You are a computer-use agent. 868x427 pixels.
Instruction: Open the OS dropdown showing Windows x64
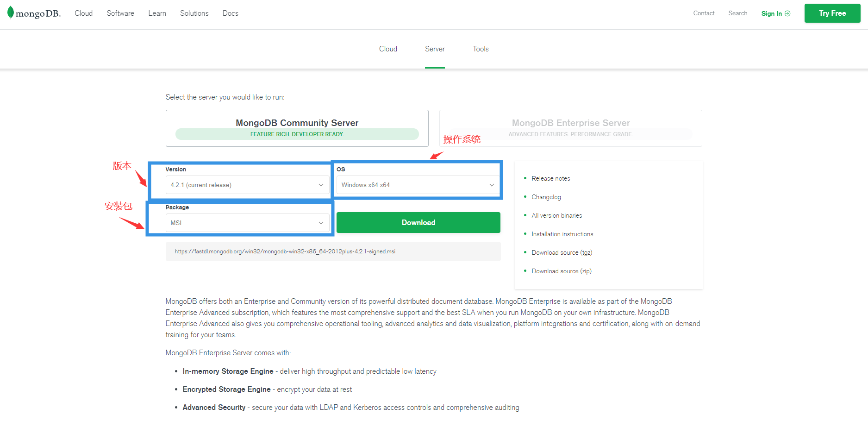(x=418, y=185)
